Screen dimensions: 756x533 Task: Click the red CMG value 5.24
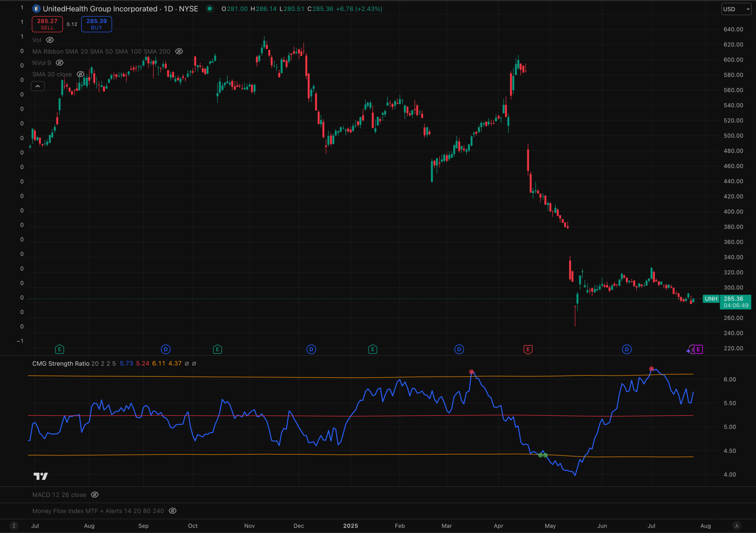coord(143,364)
